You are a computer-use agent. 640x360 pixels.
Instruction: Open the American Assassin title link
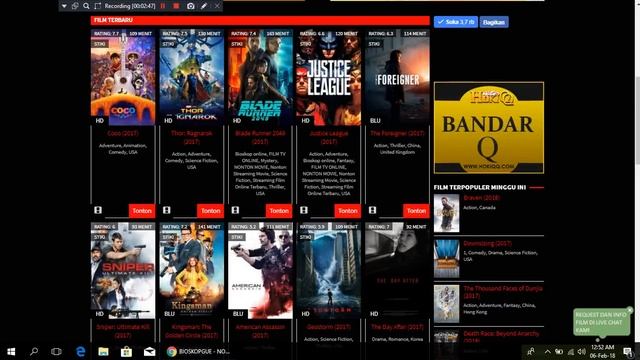pos(260,331)
